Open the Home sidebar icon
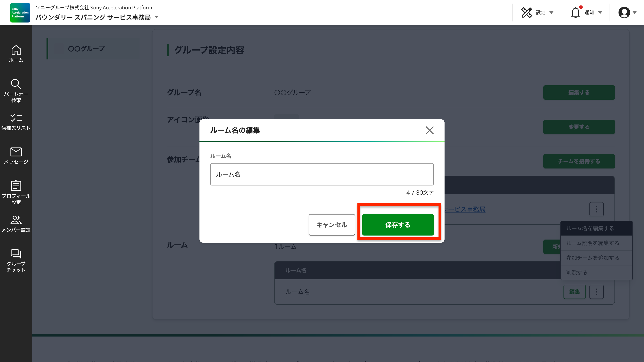This screenshot has width=644, height=362. (16, 51)
